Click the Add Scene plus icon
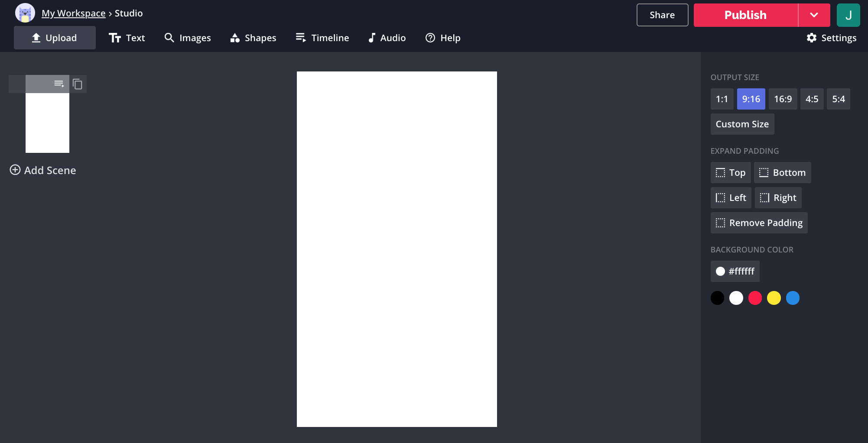This screenshot has height=443, width=868. coord(15,170)
